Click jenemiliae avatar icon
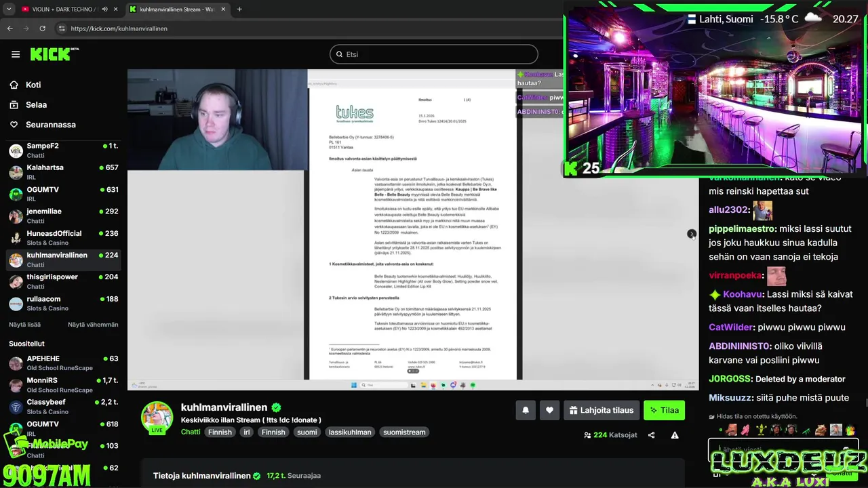Screen dimensions: 868x488 (16, 216)
